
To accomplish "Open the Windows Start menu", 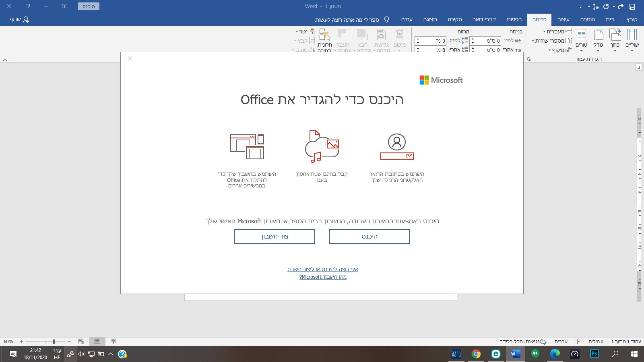I will (634, 354).
